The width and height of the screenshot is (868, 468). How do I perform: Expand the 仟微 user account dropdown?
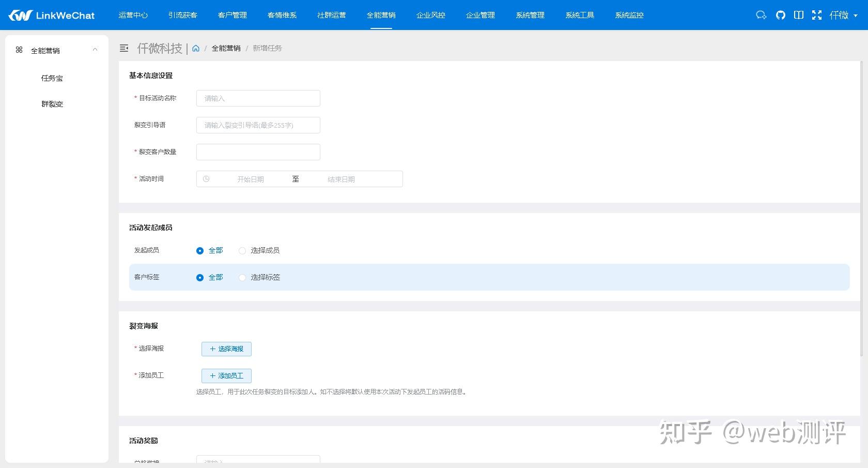843,15
